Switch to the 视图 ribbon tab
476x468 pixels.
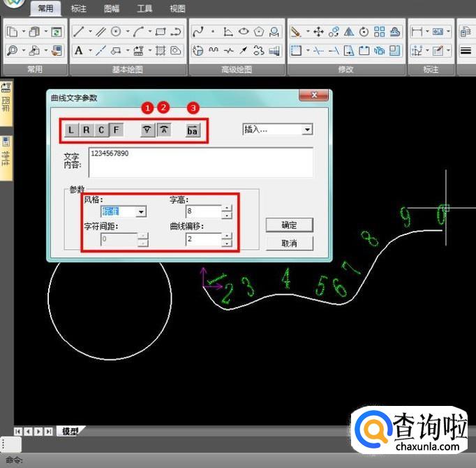click(177, 8)
